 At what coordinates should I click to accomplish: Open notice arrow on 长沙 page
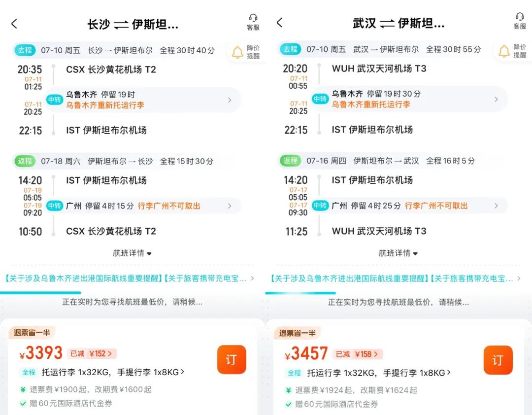252,278
